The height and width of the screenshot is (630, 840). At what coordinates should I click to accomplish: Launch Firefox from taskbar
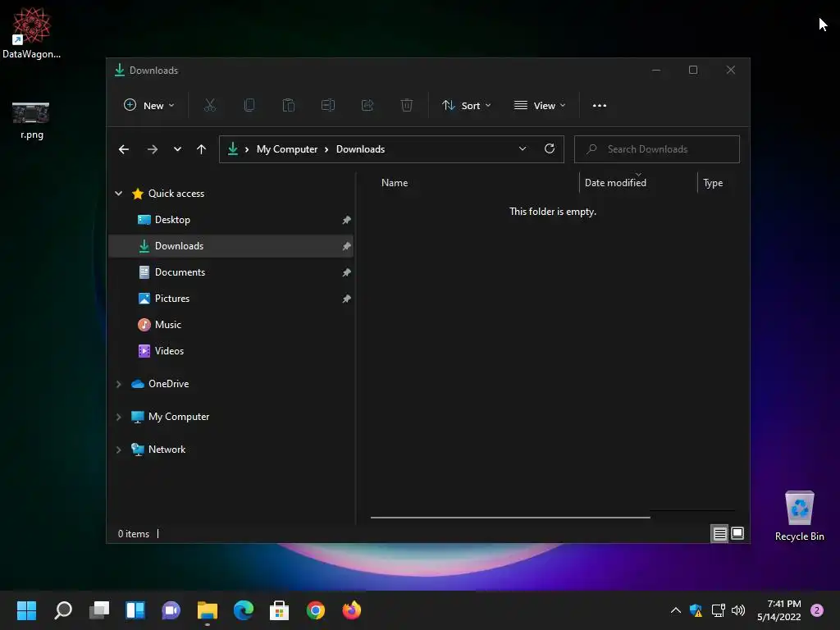tap(352, 610)
